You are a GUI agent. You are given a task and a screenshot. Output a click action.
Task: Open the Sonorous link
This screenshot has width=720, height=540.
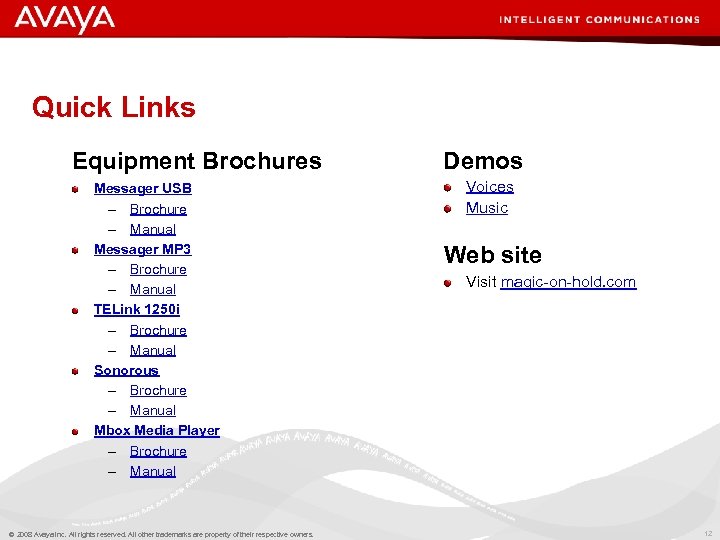(x=127, y=370)
